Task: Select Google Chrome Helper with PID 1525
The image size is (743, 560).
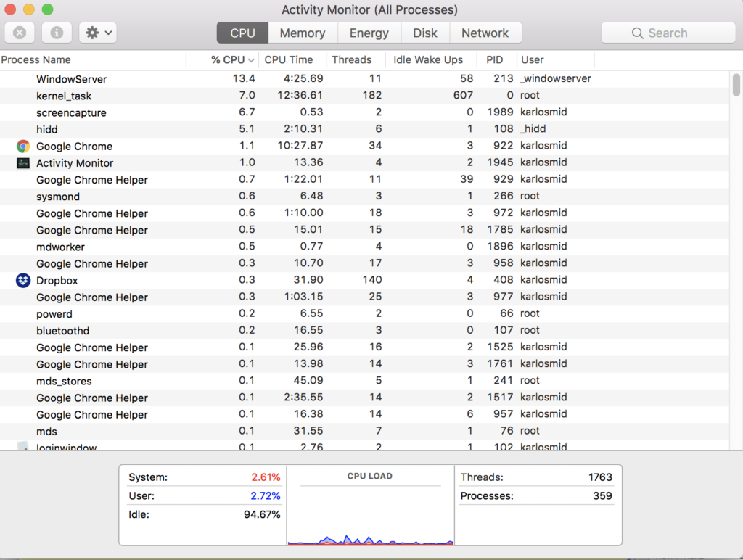Action: pos(364,347)
